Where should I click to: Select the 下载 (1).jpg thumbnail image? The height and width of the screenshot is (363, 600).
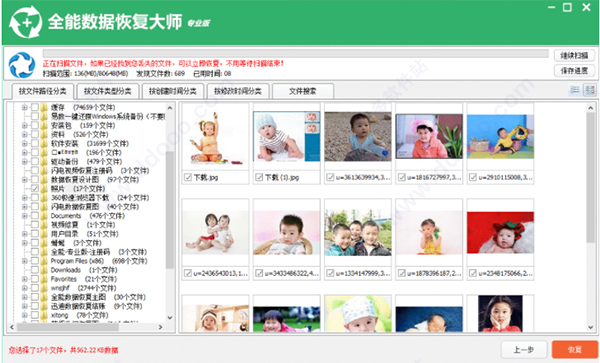287,137
